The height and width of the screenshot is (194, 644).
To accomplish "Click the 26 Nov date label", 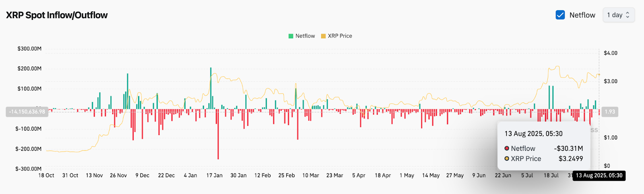I will [118, 175].
